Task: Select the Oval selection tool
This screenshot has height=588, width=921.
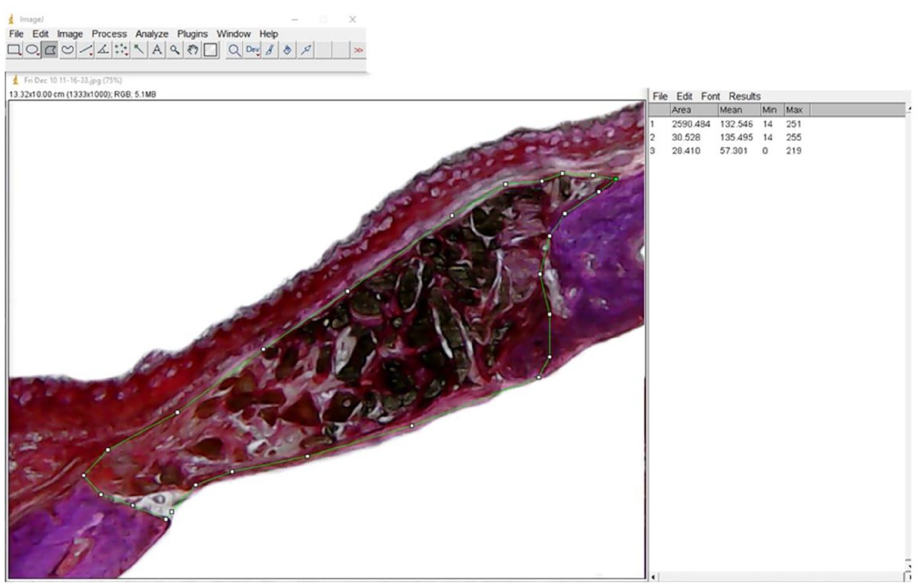Action: point(32,50)
